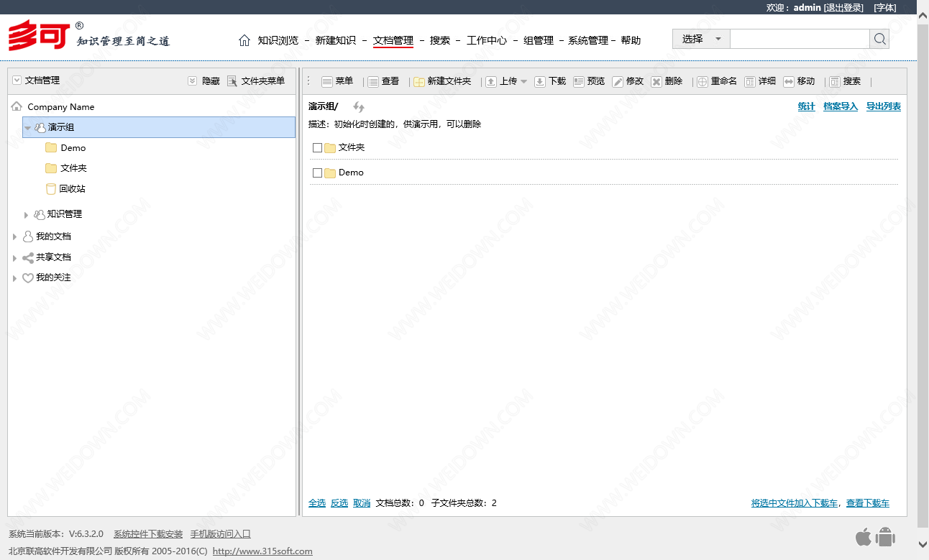Click the Company Name home icon
Viewport: 929px width, 560px height.
pyautogui.click(x=17, y=106)
